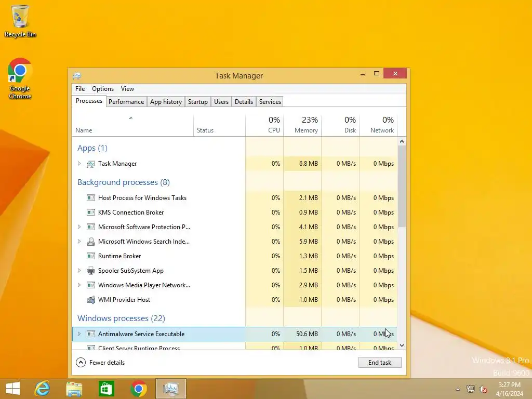Expand the Spooler SubSystem App row
Image resolution: width=532 pixels, height=399 pixels.
[79, 270]
